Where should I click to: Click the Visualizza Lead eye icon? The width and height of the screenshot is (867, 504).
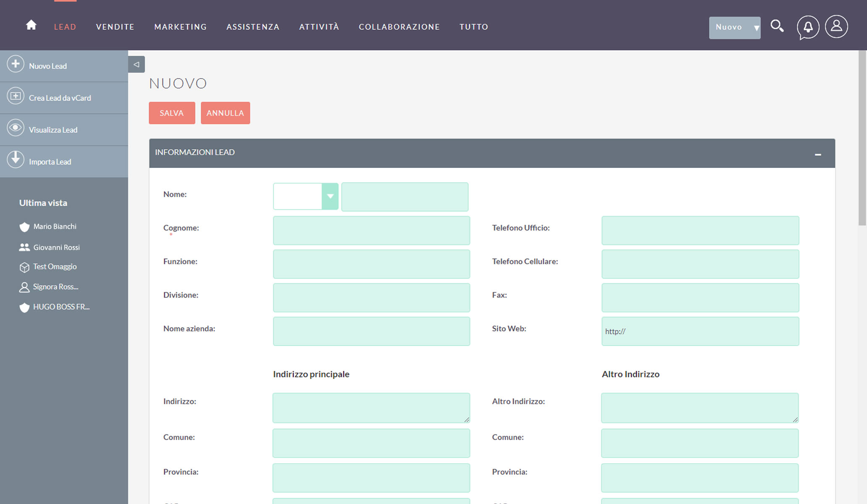coord(16,128)
